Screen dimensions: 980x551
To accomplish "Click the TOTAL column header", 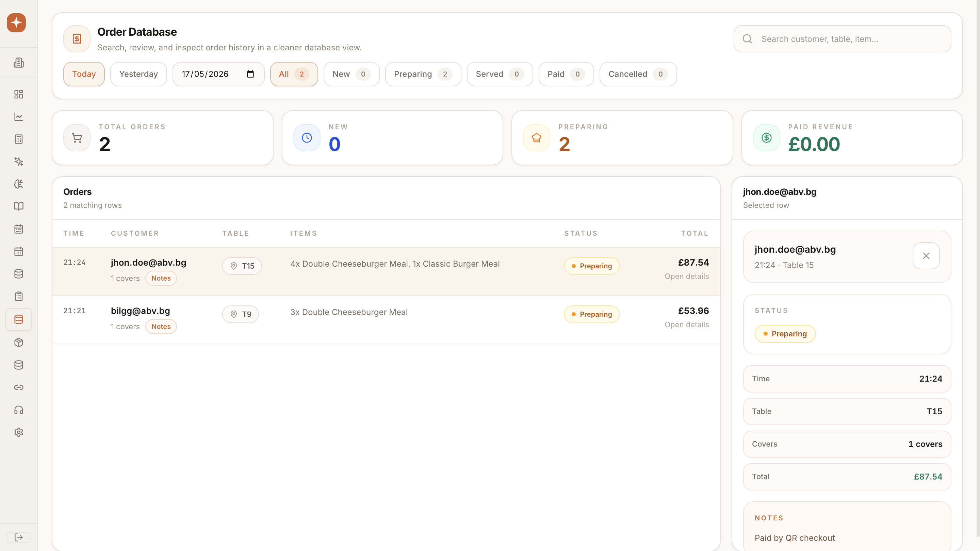I will 695,233.
